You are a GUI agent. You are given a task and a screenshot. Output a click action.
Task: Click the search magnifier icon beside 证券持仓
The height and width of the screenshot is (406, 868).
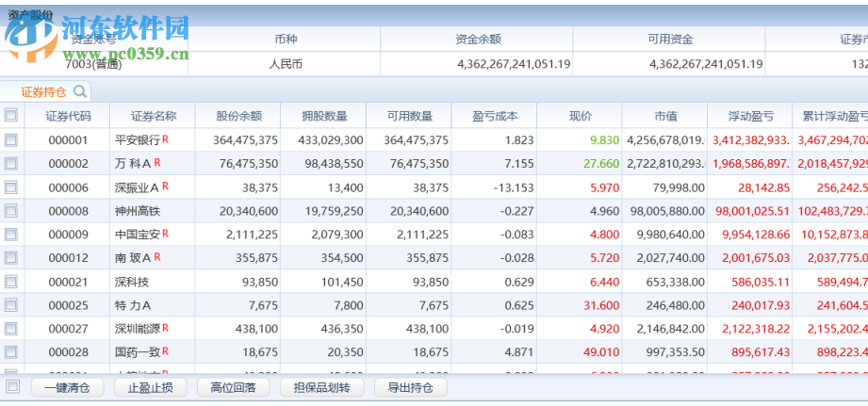pos(80,91)
